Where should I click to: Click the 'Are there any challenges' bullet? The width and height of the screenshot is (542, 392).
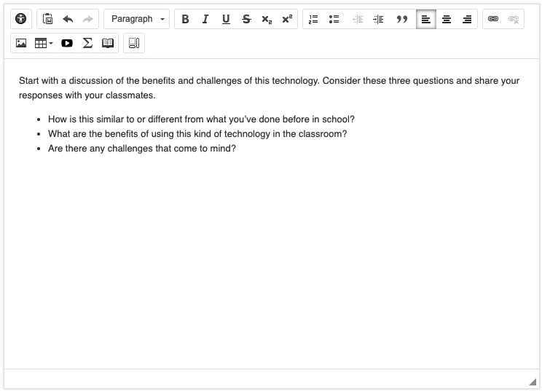pyautogui.click(x=142, y=149)
